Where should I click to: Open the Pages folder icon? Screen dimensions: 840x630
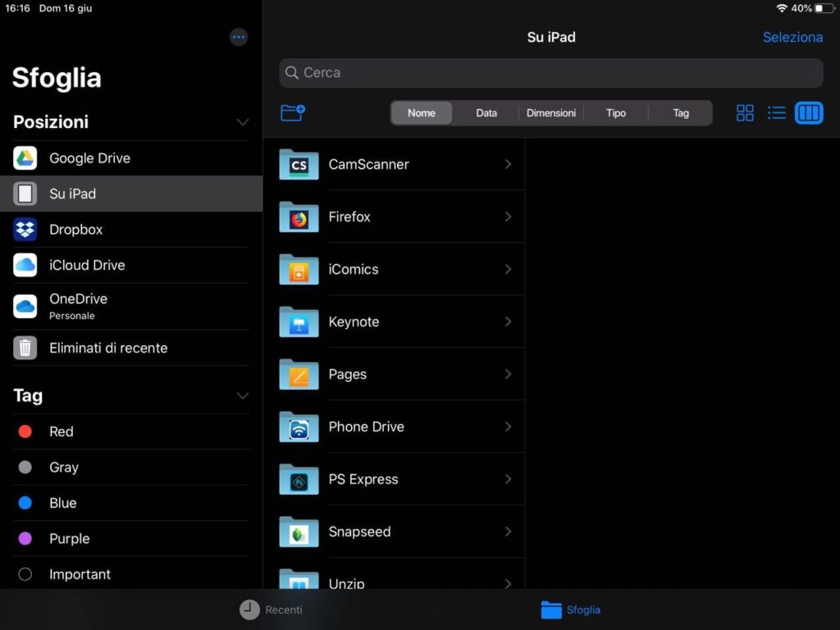pos(299,374)
